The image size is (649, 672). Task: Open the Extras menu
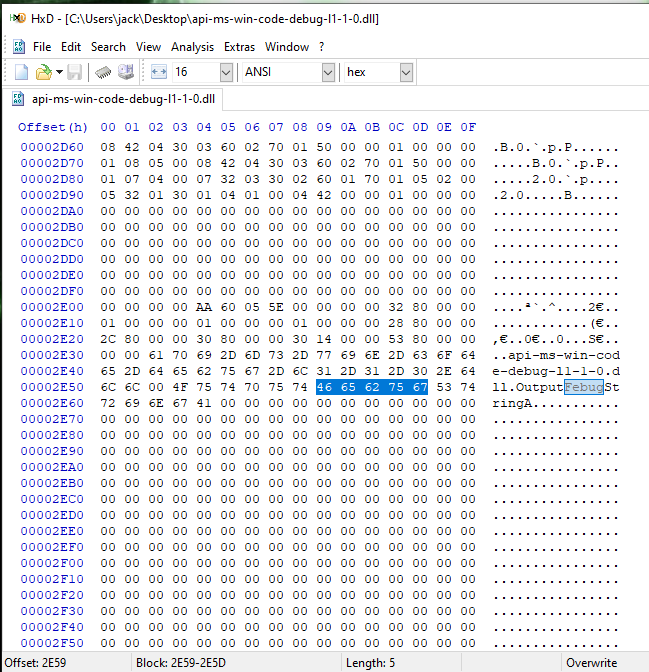click(239, 47)
